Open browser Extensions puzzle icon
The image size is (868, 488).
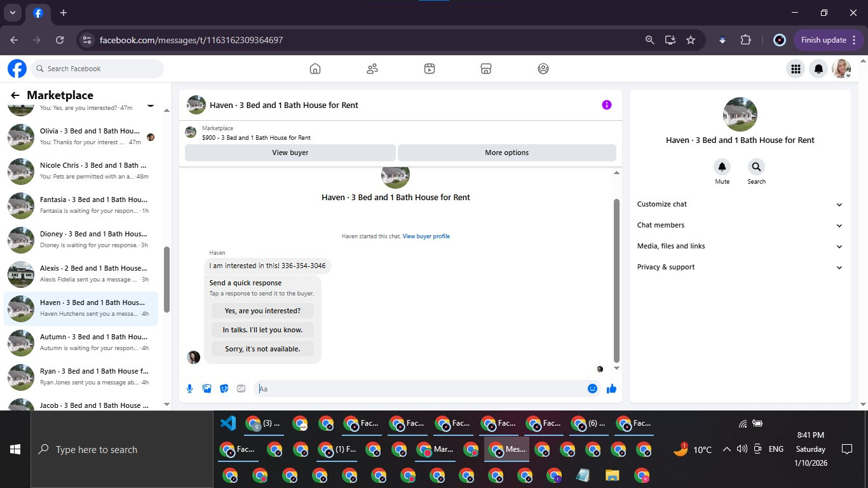point(746,40)
